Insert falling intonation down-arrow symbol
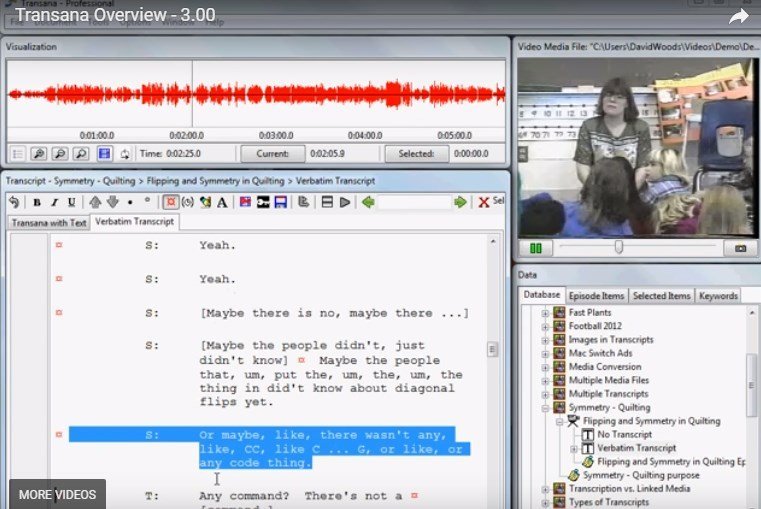 (x=113, y=202)
